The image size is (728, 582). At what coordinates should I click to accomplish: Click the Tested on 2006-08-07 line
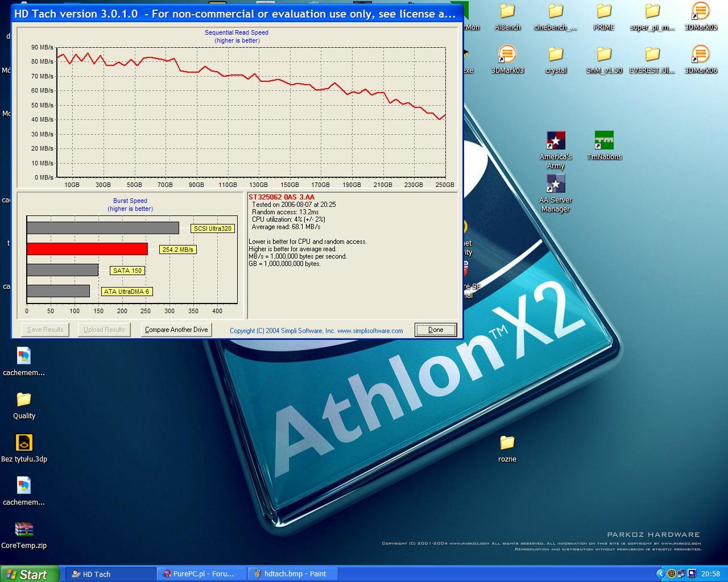(x=294, y=205)
